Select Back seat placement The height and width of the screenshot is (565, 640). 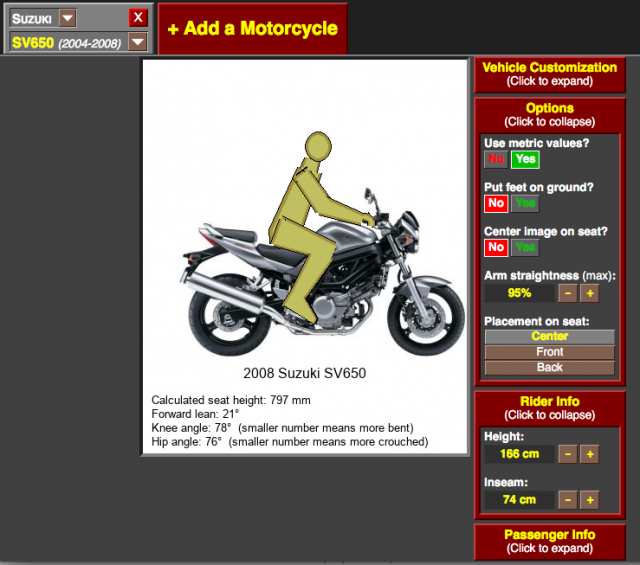click(549, 367)
